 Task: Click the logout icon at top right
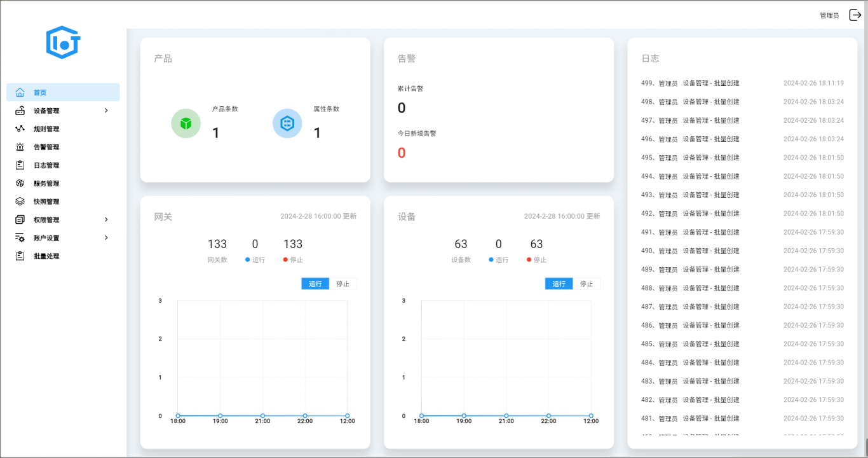click(855, 15)
